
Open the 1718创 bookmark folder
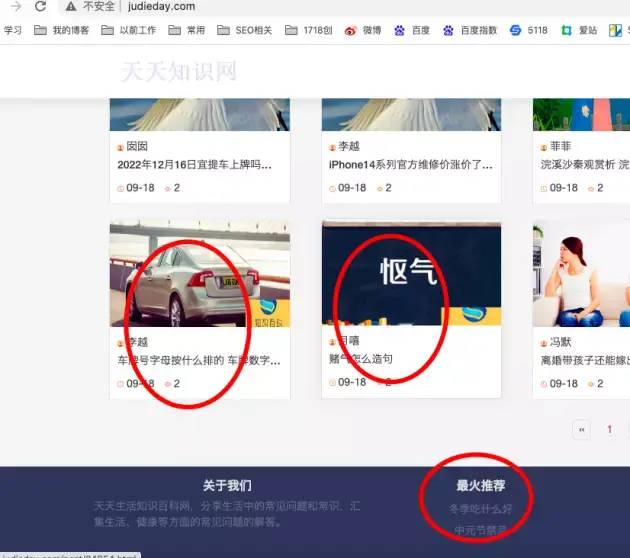(309, 30)
